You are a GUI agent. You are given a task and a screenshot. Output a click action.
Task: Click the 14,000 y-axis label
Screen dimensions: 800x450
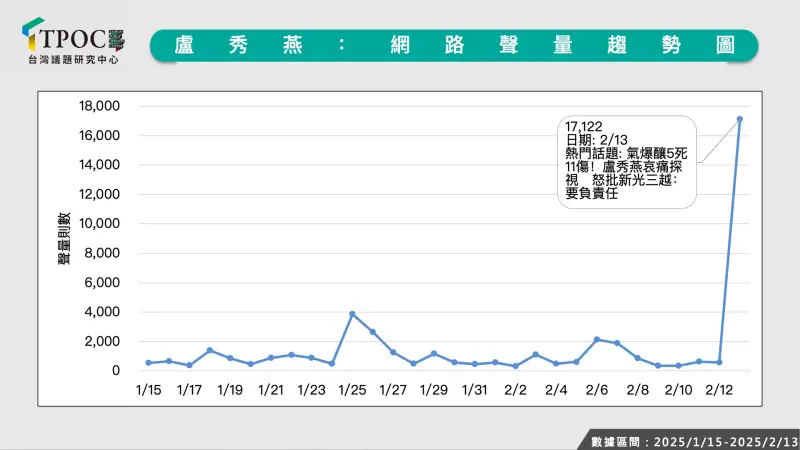click(99, 165)
